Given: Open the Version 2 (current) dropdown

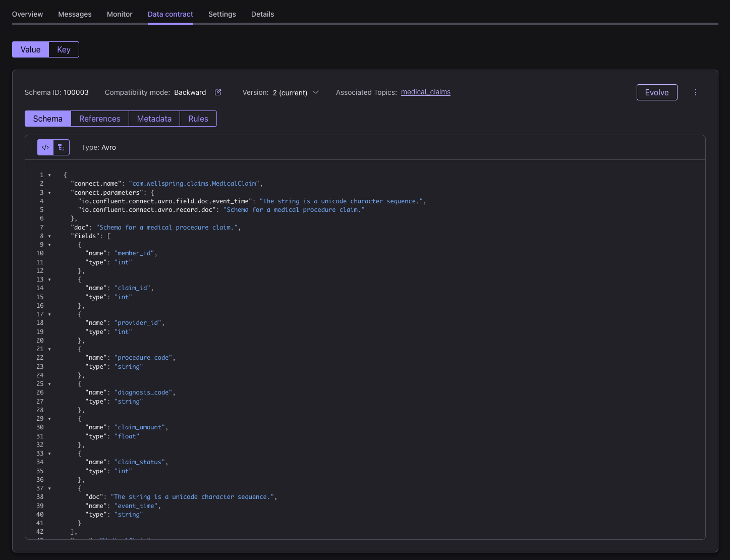Looking at the screenshot, I should tap(296, 92).
